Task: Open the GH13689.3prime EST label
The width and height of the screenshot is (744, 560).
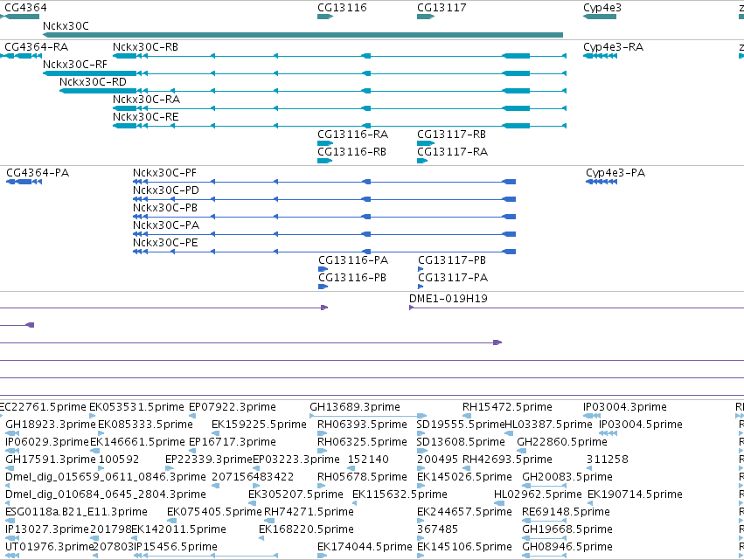Action: 355,407
